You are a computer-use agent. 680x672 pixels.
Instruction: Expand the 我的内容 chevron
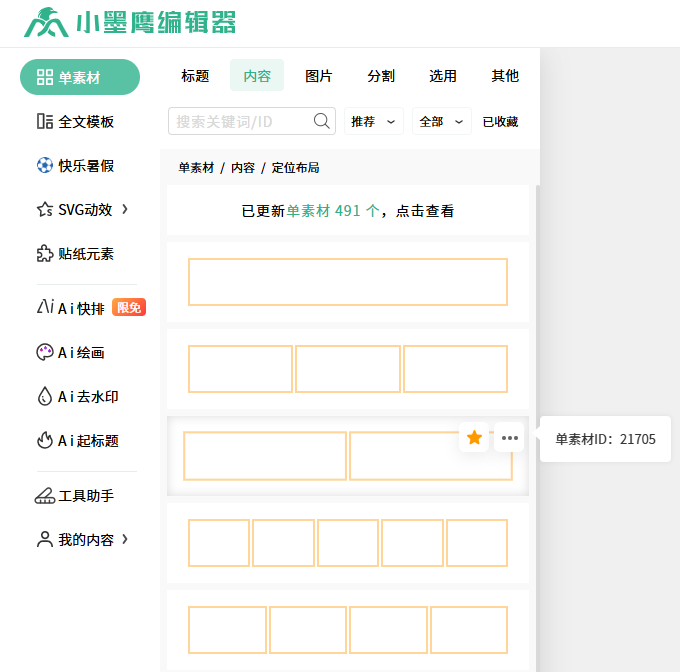[x=125, y=539]
